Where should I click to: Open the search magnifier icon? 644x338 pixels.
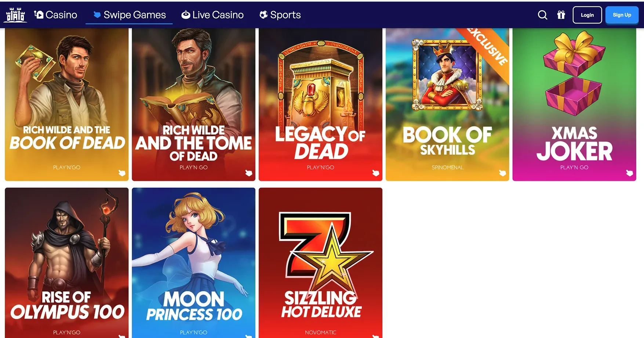coord(542,15)
